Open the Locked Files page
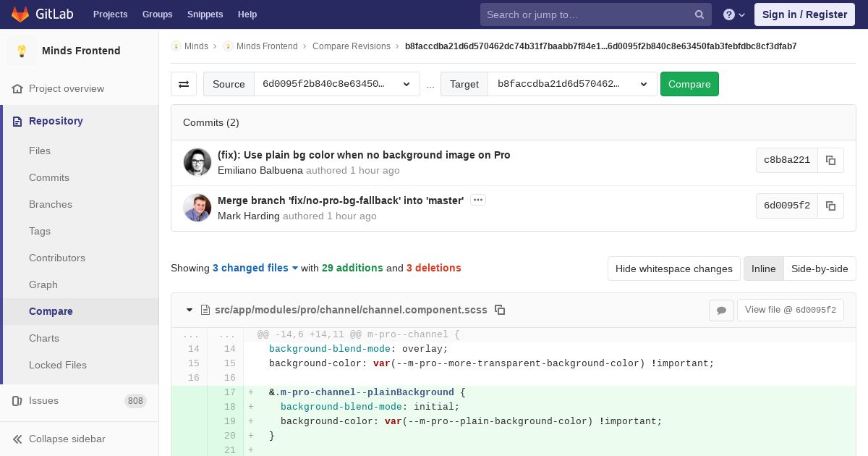This screenshot has height=456, width=868. [x=58, y=365]
